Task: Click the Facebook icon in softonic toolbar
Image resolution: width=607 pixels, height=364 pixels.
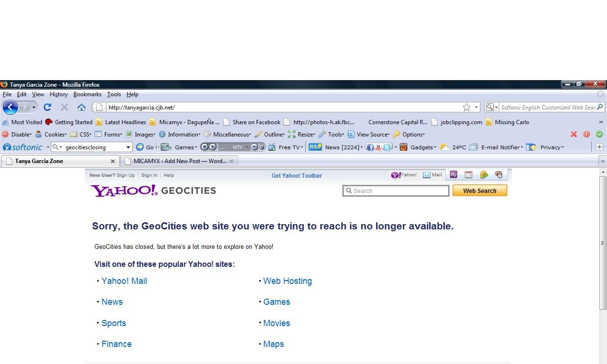Action: click(x=370, y=147)
